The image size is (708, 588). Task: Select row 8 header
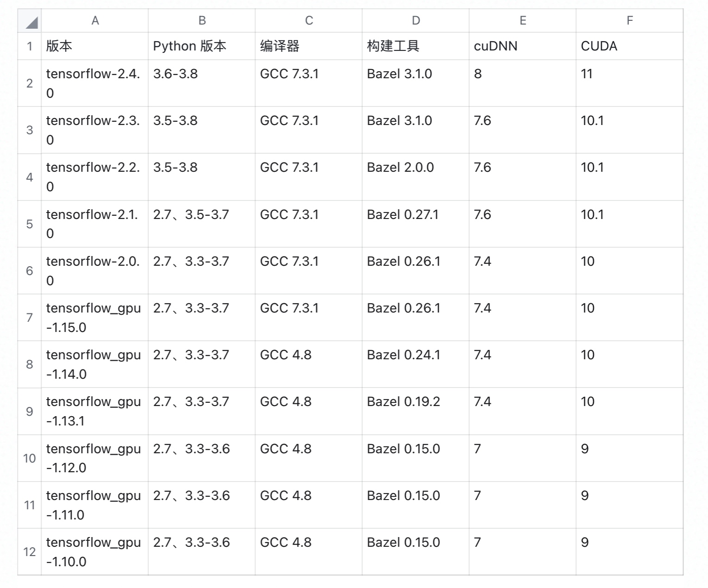point(30,364)
